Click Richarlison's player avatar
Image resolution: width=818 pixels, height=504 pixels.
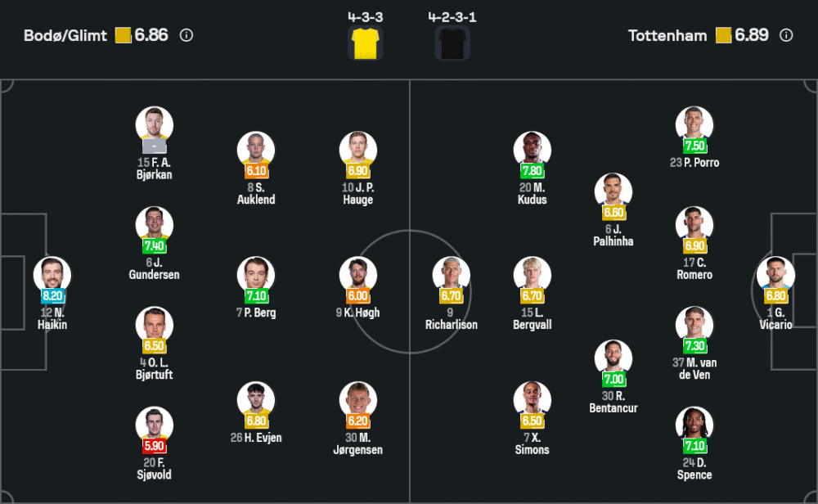[452, 275]
